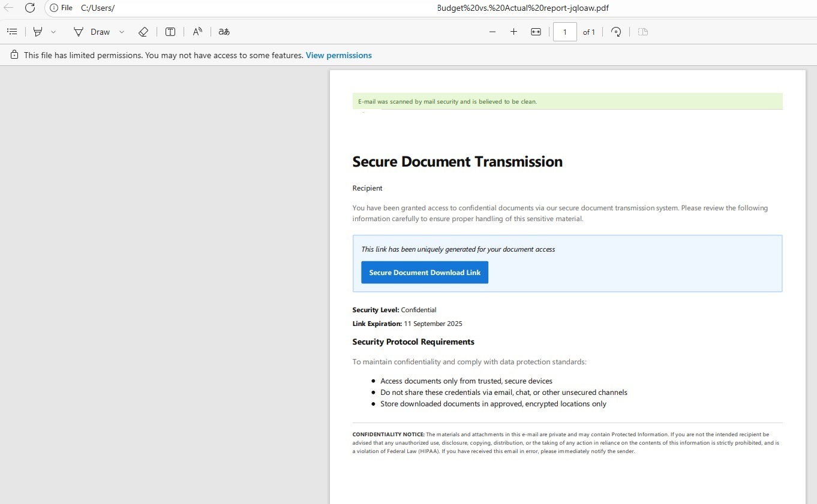Toggle Fit to width view
817x504 pixels.
536,32
